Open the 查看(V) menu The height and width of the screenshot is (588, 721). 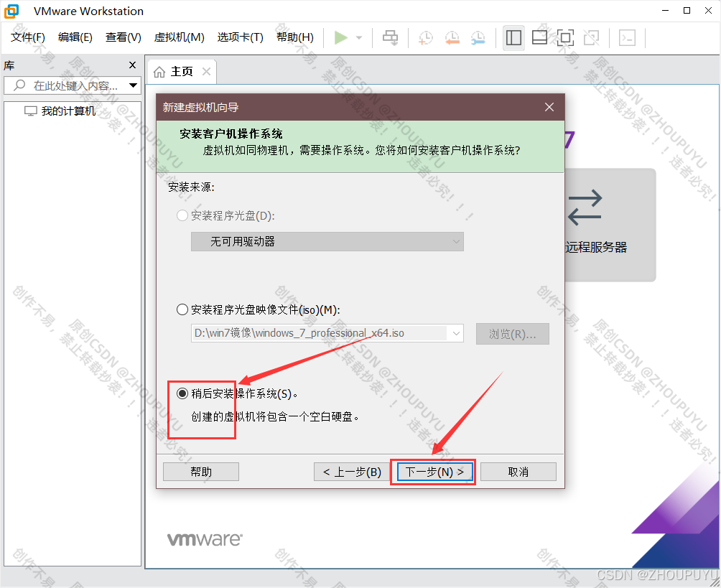click(x=124, y=37)
